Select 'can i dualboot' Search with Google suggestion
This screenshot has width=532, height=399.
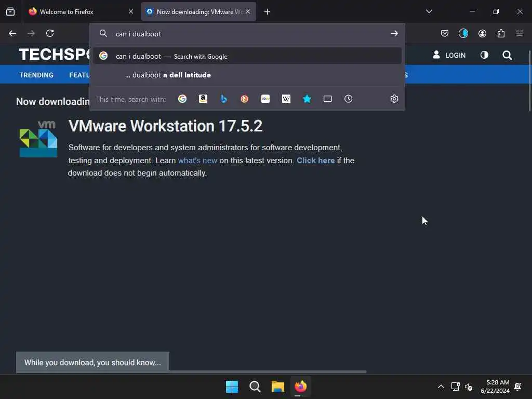tap(247, 56)
